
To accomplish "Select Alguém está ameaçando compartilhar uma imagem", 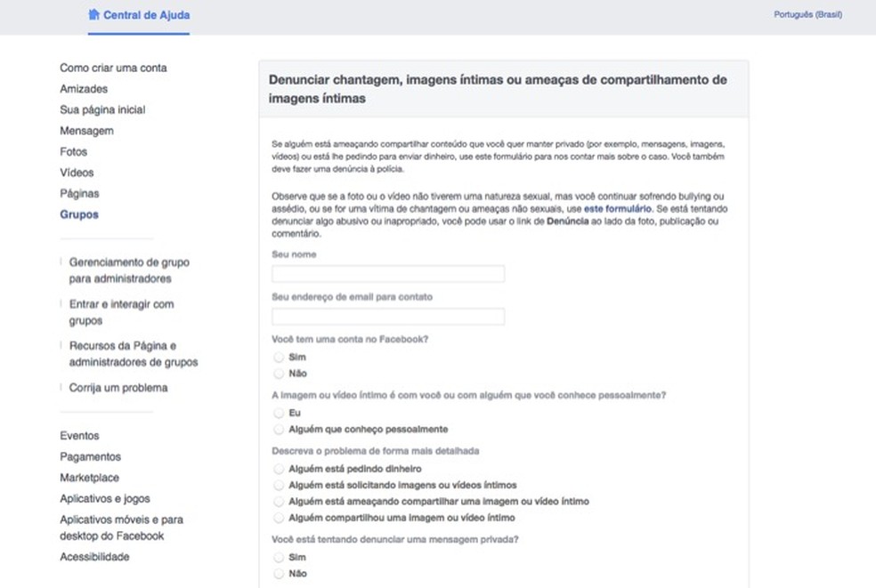I will coord(279,501).
